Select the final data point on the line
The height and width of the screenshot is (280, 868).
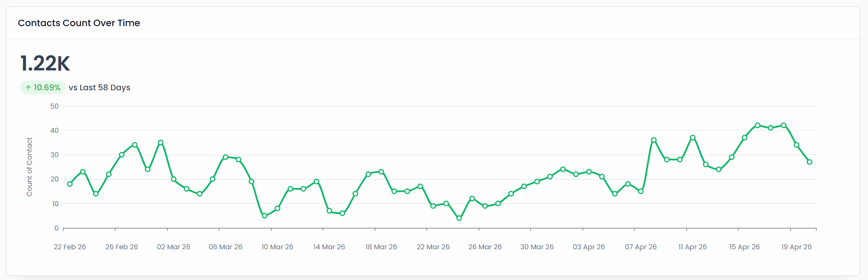810,162
